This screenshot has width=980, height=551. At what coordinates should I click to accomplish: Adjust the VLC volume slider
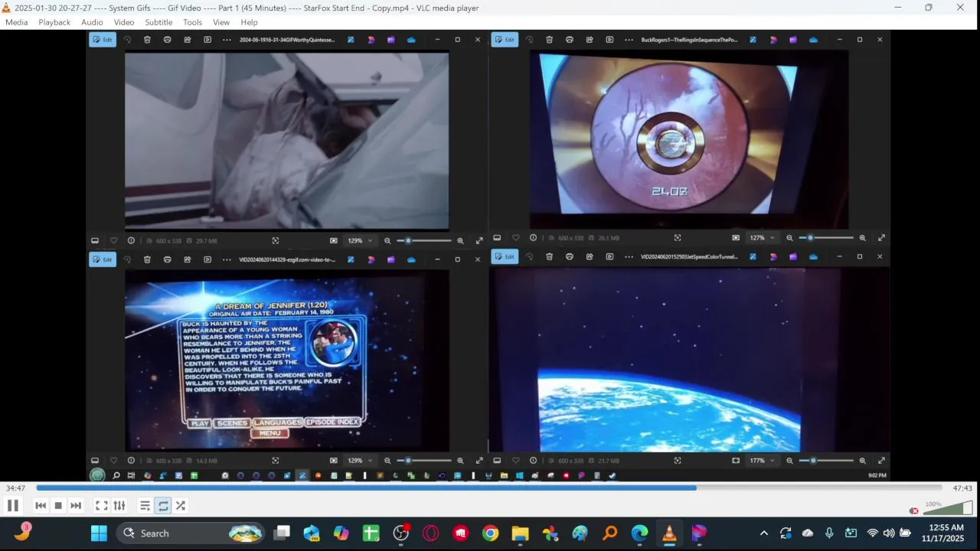(x=948, y=508)
